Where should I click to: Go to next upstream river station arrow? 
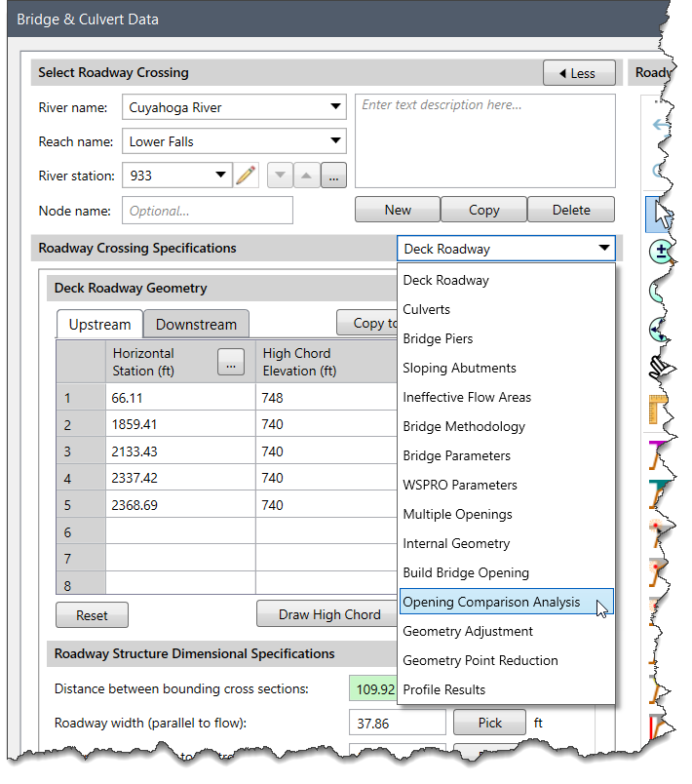[307, 176]
